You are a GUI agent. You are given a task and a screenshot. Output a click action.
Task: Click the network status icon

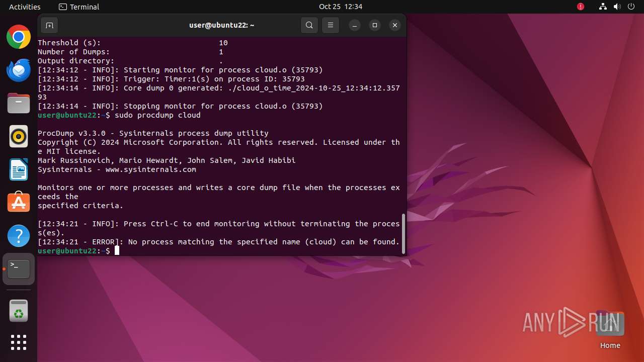pyautogui.click(x=603, y=7)
